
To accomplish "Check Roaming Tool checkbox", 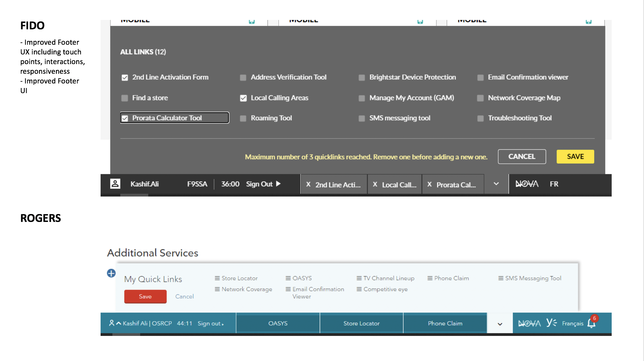I will click(x=243, y=118).
